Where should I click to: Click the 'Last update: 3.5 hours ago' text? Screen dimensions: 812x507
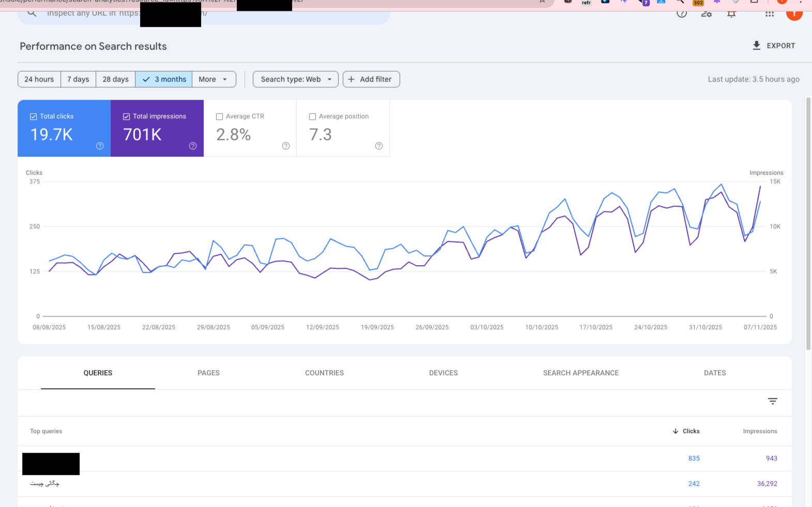[754, 79]
